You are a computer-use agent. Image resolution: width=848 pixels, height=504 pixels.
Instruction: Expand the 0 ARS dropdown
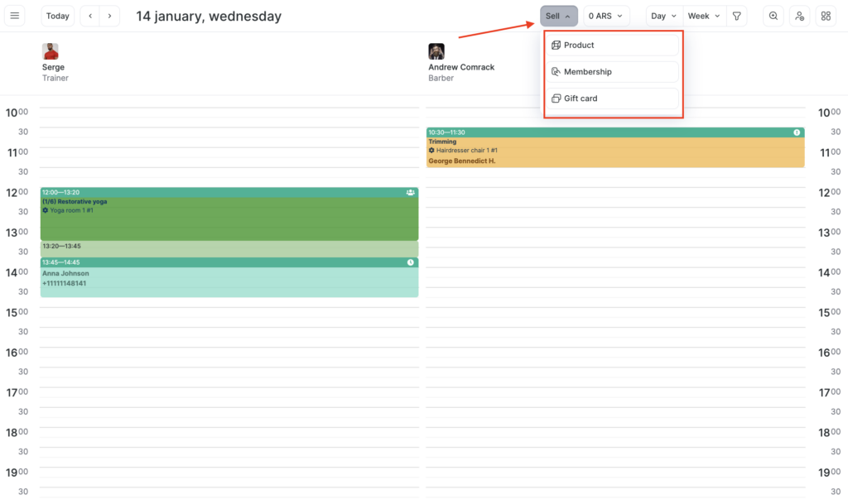click(x=605, y=16)
